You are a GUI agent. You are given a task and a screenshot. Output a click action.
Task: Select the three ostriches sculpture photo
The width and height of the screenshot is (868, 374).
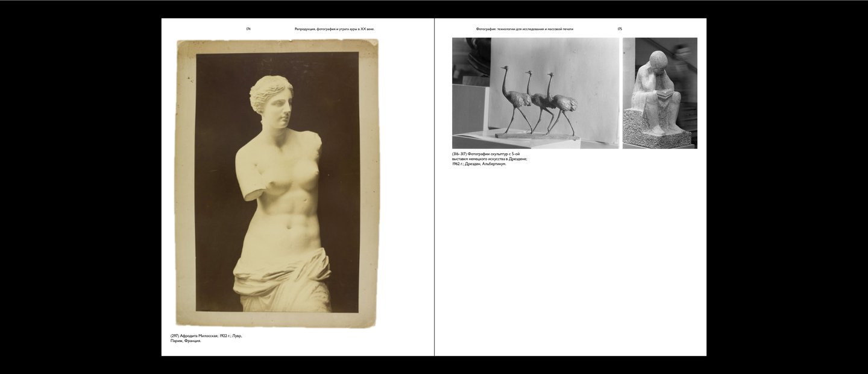(536, 93)
